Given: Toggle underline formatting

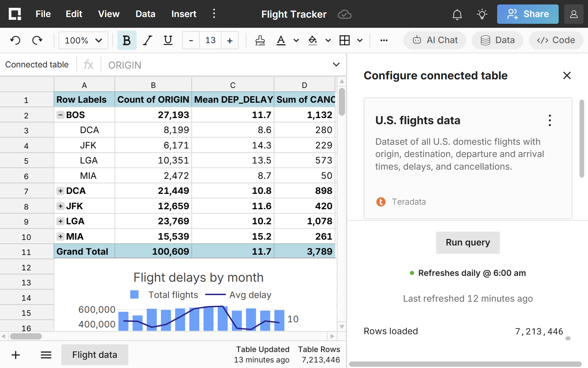Looking at the screenshot, I should (x=168, y=40).
